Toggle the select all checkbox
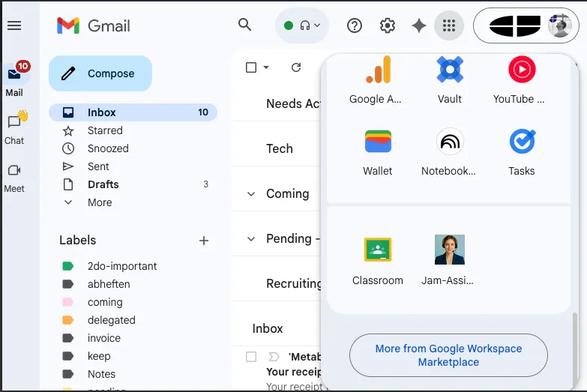This screenshot has height=392, width=587. tap(251, 67)
